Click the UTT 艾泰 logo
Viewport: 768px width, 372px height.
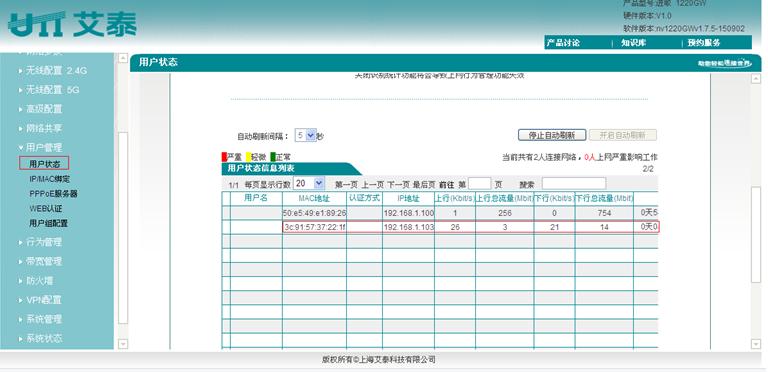[72, 24]
